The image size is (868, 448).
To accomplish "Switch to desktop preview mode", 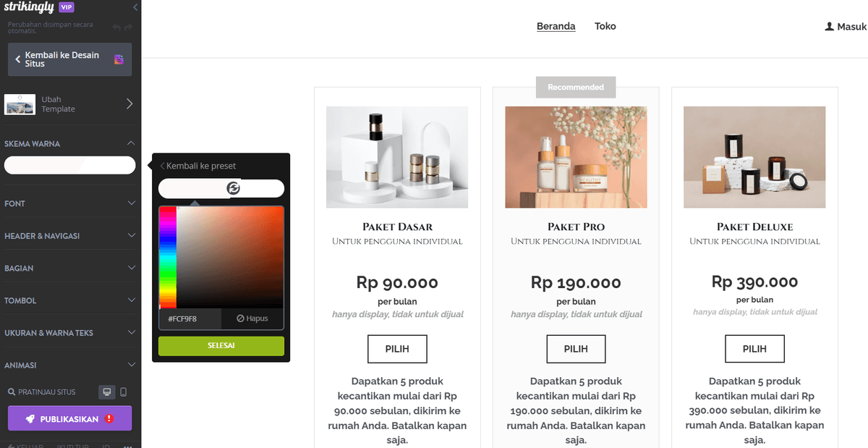I will (107, 392).
